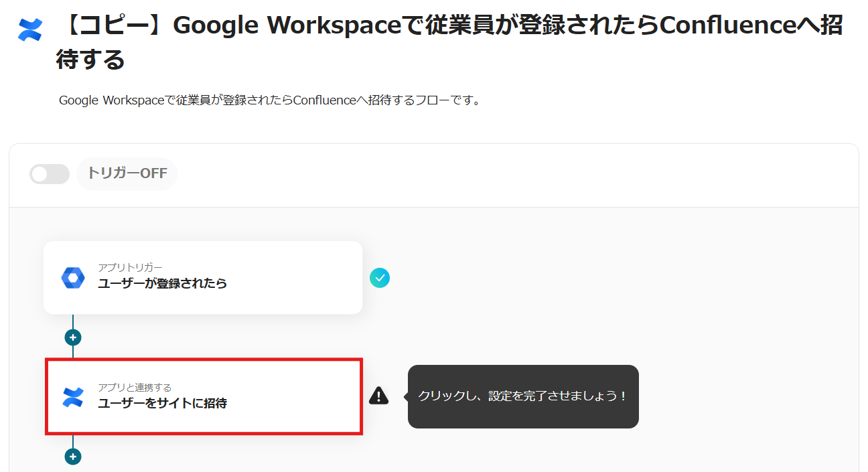Click the Google Workspace icon in trigger card
This screenshot has height=472, width=868.
point(73,278)
